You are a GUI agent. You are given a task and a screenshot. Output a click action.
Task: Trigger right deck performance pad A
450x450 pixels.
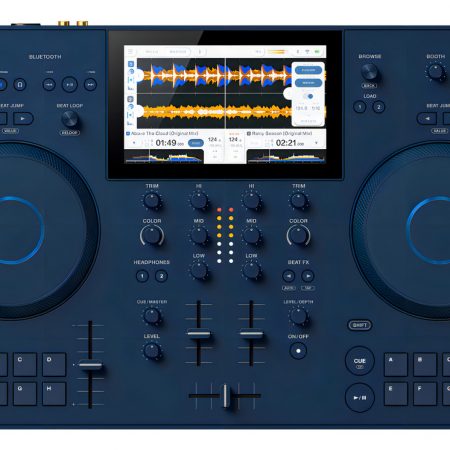pos(396,364)
